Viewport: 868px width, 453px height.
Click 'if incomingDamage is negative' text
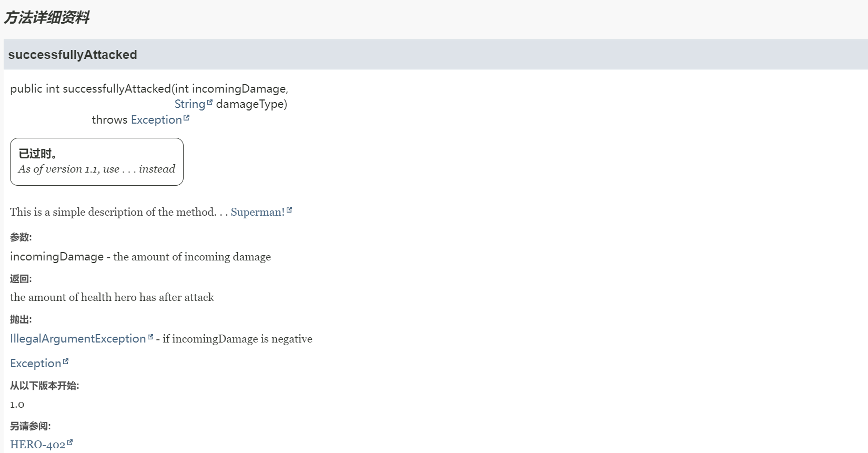tap(237, 339)
